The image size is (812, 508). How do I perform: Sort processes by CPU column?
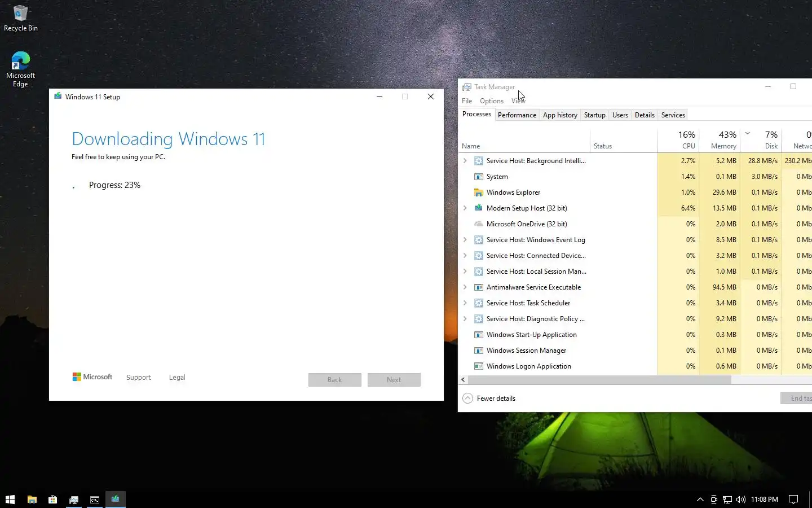678,140
